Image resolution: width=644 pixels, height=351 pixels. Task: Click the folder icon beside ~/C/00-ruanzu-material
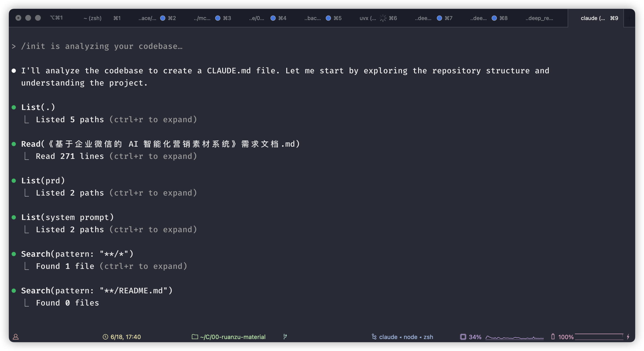pyautogui.click(x=195, y=337)
